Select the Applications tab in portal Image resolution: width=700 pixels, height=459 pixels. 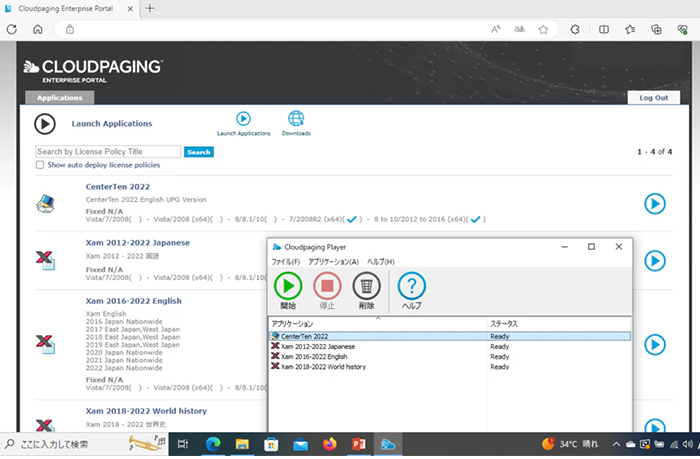tap(60, 97)
